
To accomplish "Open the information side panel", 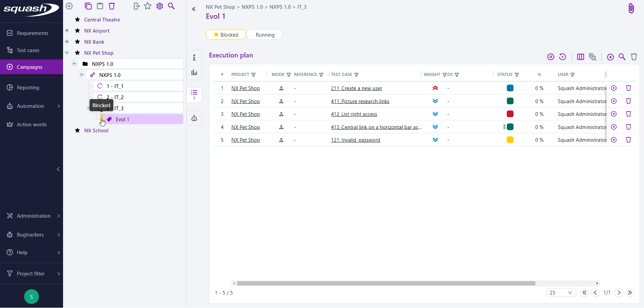I will pyautogui.click(x=194, y=57).
